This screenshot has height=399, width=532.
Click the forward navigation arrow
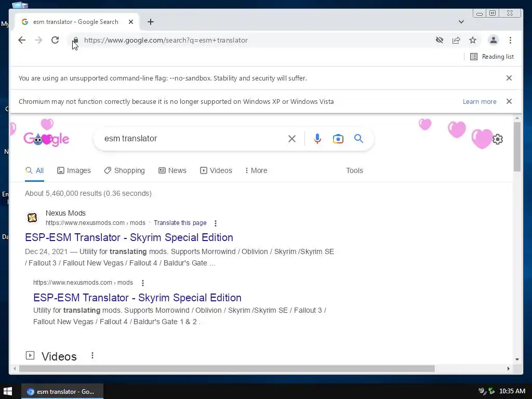[38, 40]
